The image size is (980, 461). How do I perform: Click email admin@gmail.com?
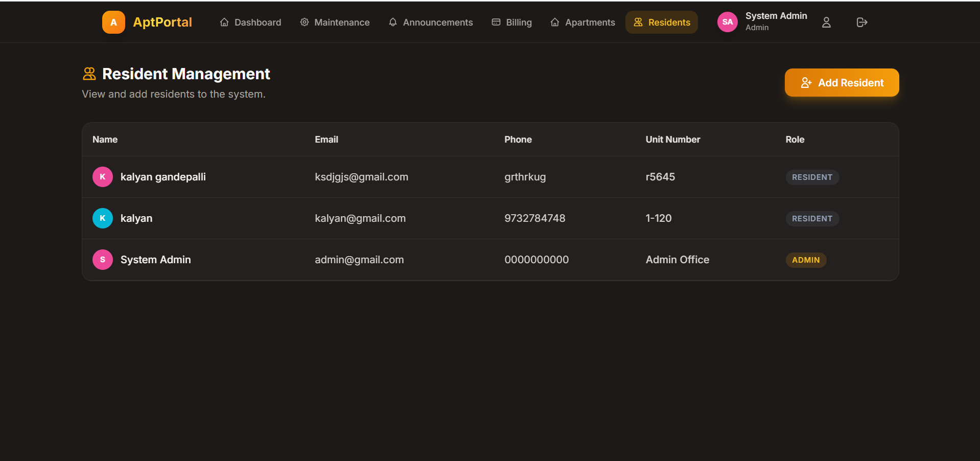(359, 260)
